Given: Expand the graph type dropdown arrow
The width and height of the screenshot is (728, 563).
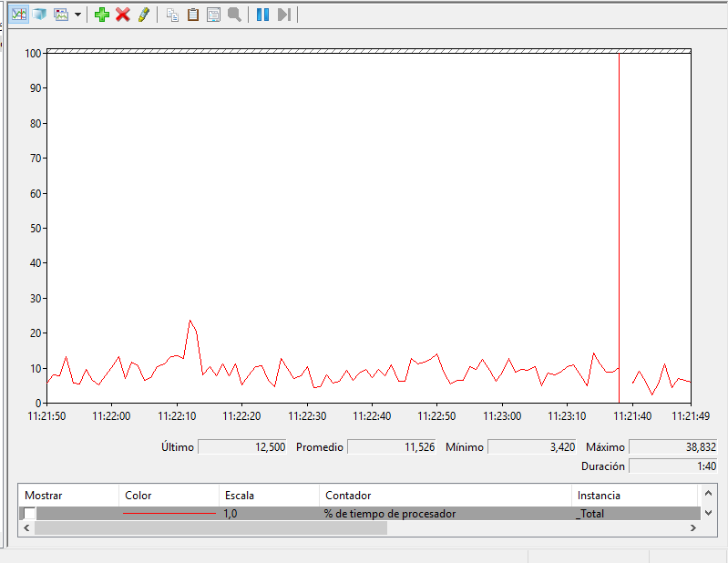Looking at the screenshot, I should (78, 15).
